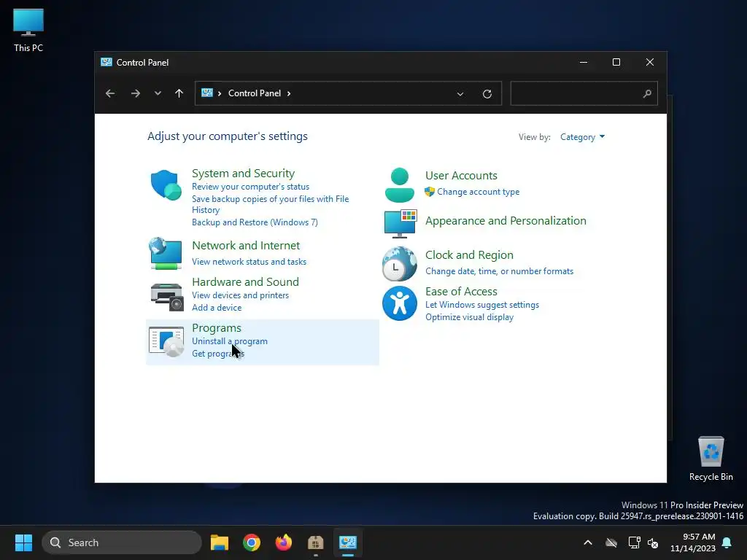Click the Control Panel taskbar icon
The width and height of the screenshot is (747, 560).
[348, 542]
